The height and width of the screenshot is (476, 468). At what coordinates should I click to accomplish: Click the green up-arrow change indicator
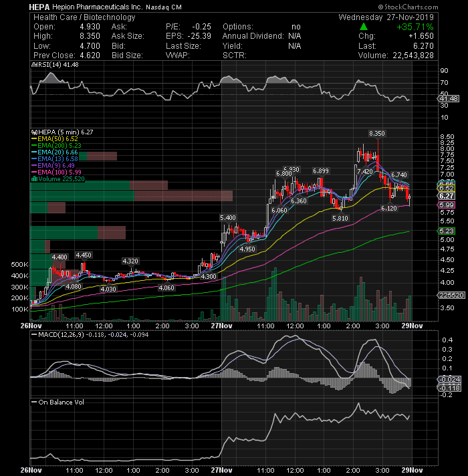[364, 27]
